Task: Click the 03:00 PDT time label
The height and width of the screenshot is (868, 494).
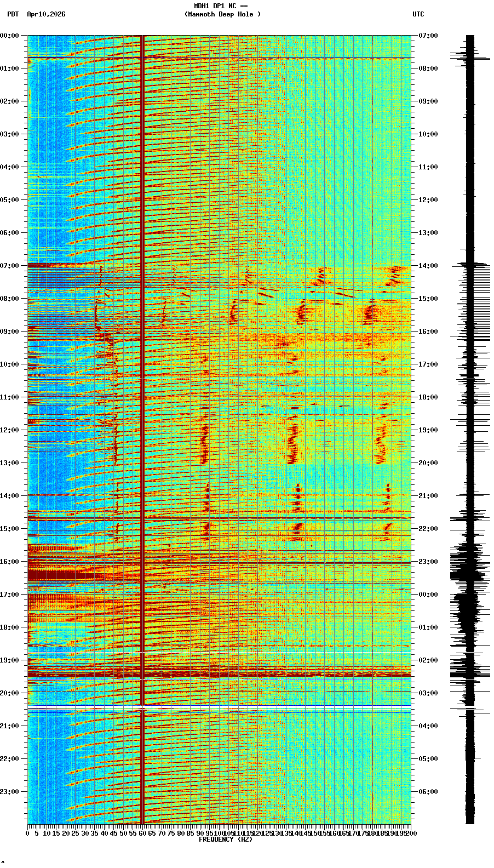Action: coord(10,134)
